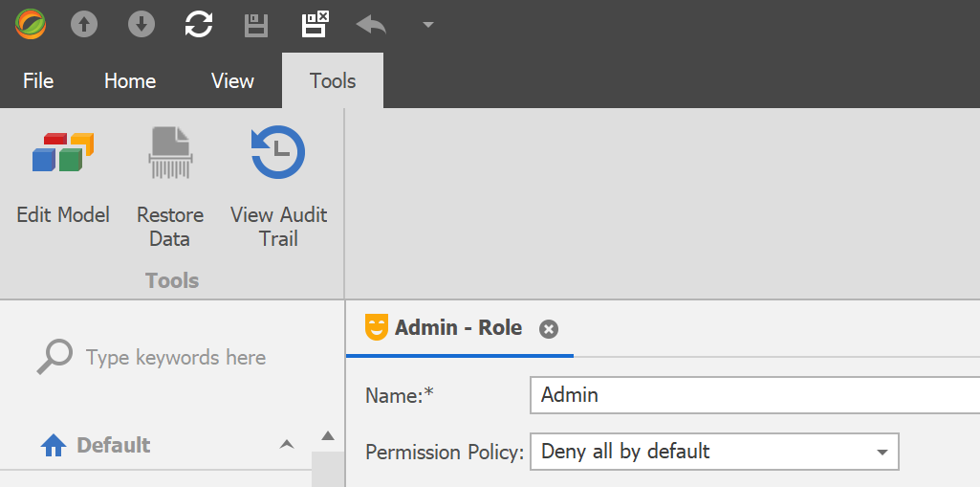The width and height of the screenshot is (980, 487).
Task: Switch to the View ribbon tab
Action: (x=232, y=80)
